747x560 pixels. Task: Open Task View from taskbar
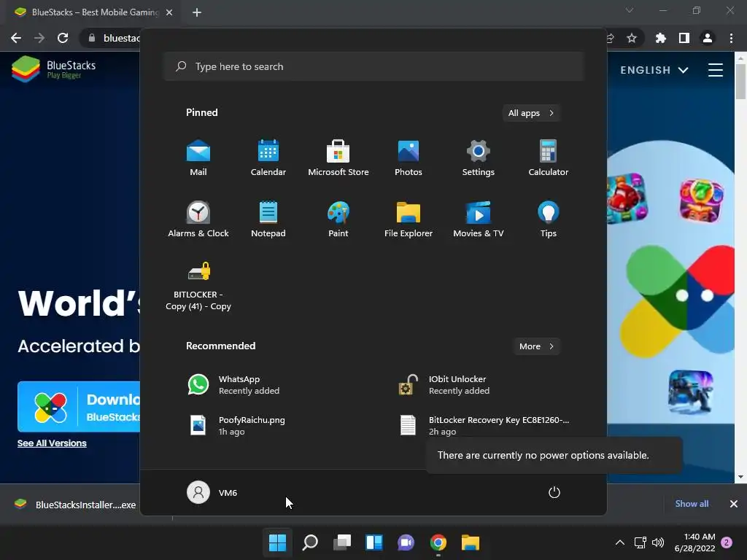tap(341, 542)
